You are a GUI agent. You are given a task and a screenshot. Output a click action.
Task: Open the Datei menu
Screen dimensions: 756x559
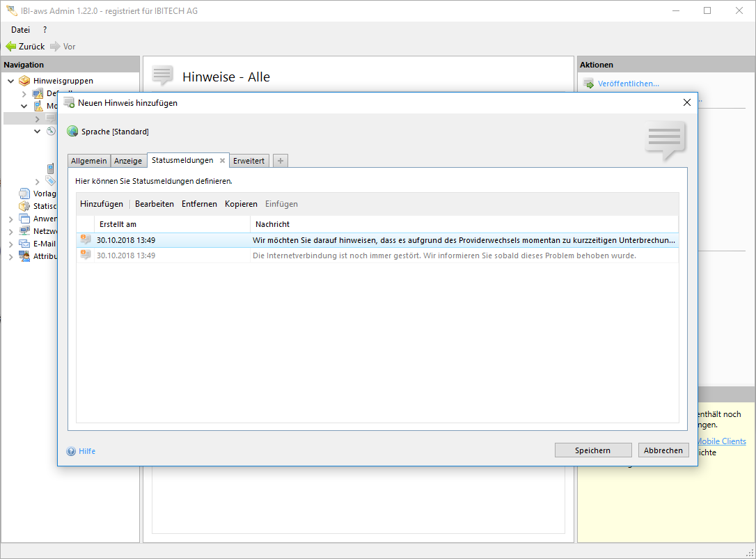(21, 30)
